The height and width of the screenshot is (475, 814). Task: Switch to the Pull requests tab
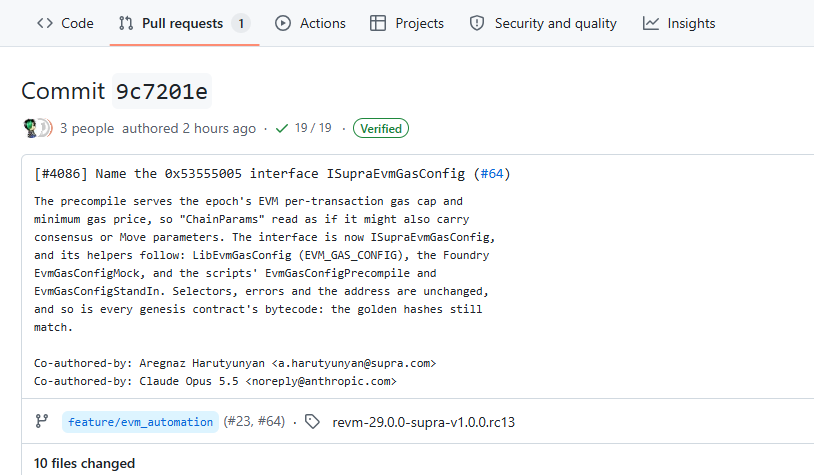tap(184, 23)
